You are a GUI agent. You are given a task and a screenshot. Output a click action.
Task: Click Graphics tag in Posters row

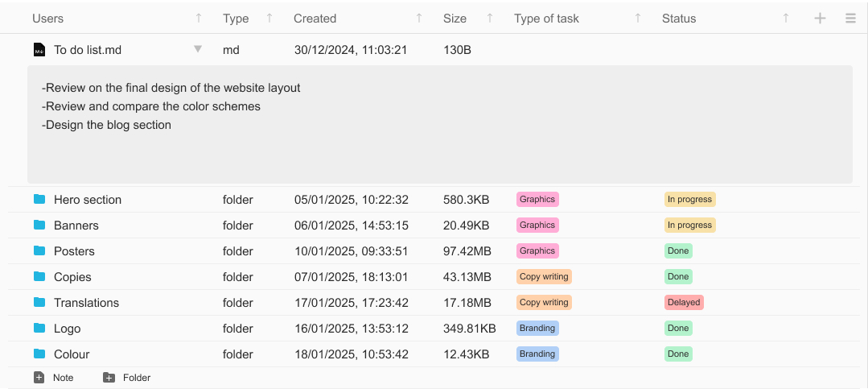(x=537, y=250)
